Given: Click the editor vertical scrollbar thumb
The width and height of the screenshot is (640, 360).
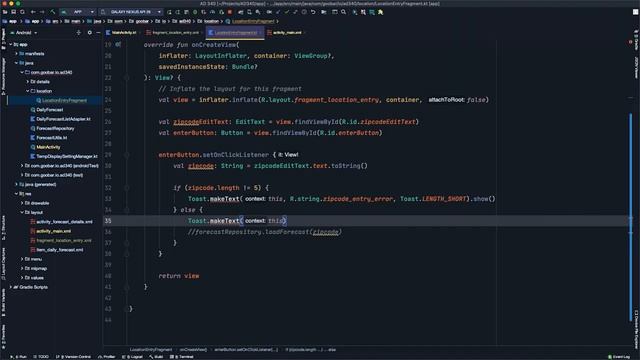Looking at the screenshot, I should coord(631,217).
